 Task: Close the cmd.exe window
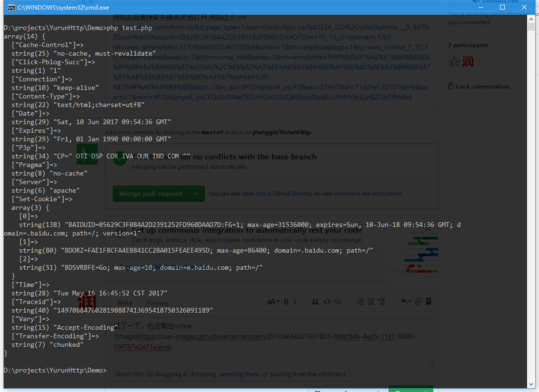tap(524, 7)
